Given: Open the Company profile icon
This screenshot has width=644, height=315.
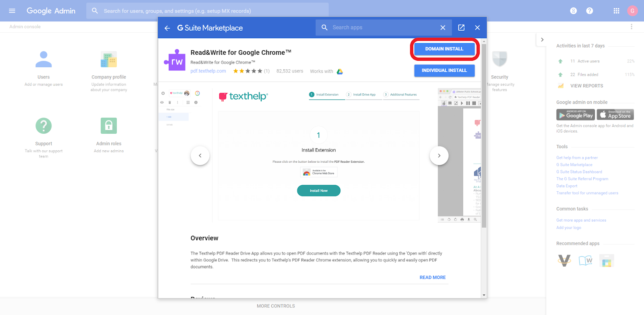Looking at the screenshot, I should click(109, 60).
